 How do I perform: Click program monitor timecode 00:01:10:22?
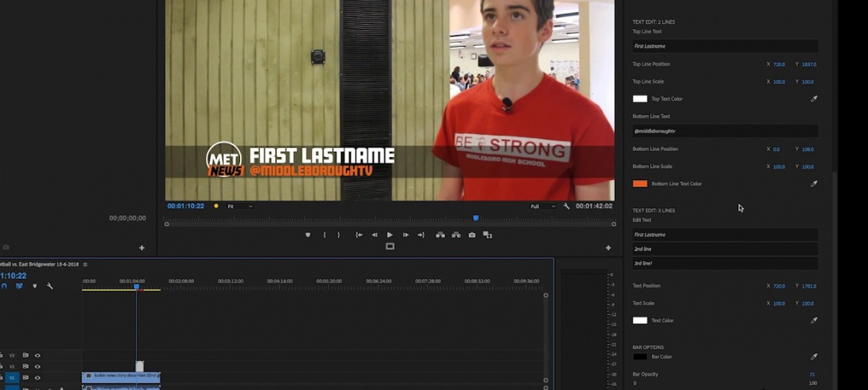click(186, 206)
